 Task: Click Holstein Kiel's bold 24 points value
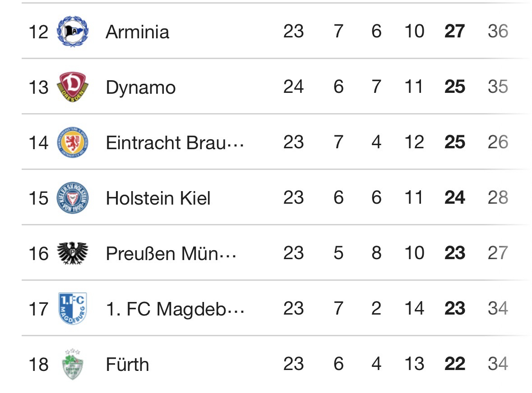454,198
